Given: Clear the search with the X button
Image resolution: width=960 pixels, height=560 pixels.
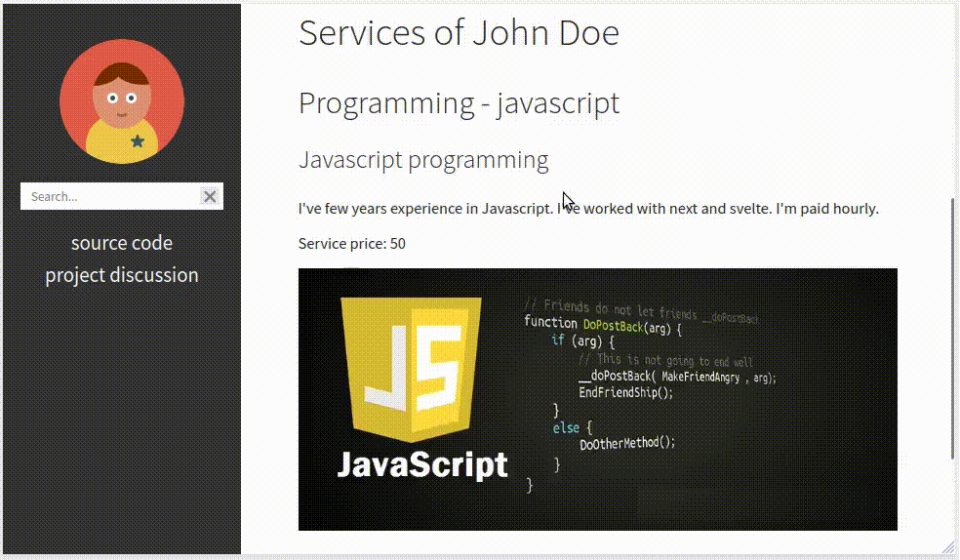Looking at the screenshot, I should point(210,196).
